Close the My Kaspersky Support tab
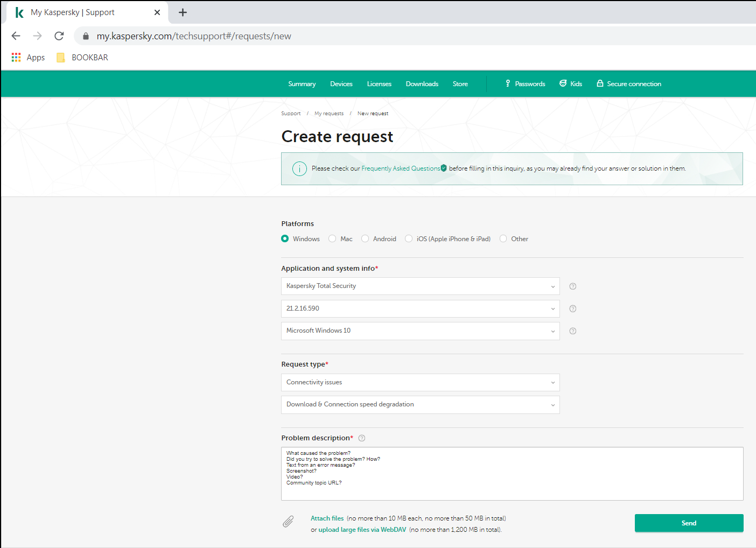 point(157,12)
